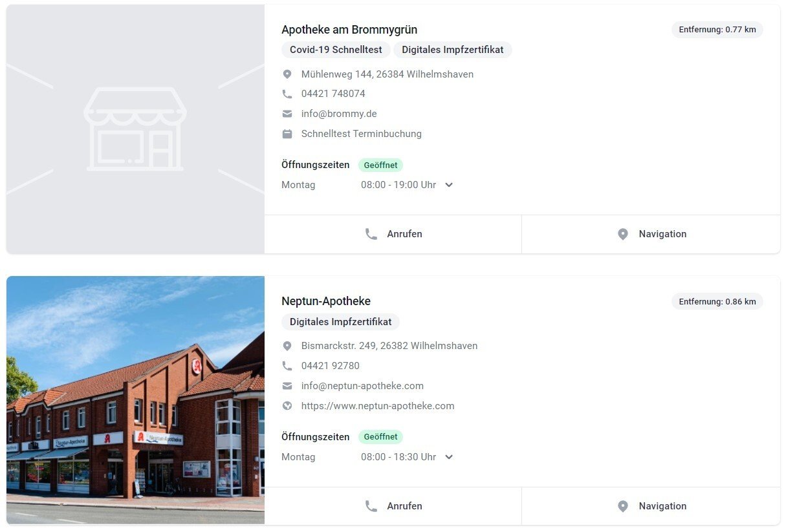
Task: Click Digitales Impfzertifikat tag of Neptun-Apotheke
Action: [x=340, y=322]
